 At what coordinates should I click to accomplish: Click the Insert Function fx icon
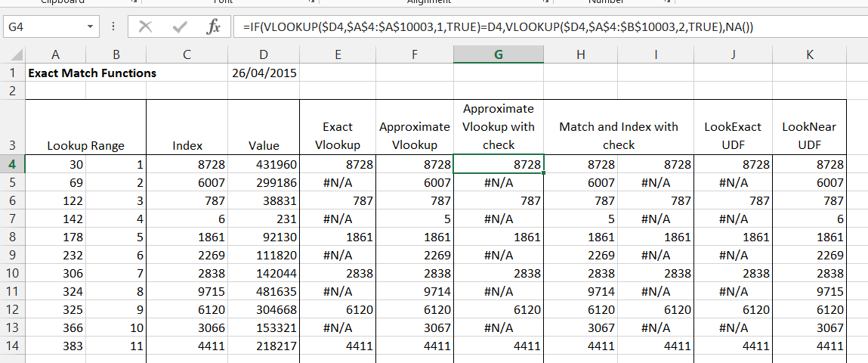coord(213,27)
